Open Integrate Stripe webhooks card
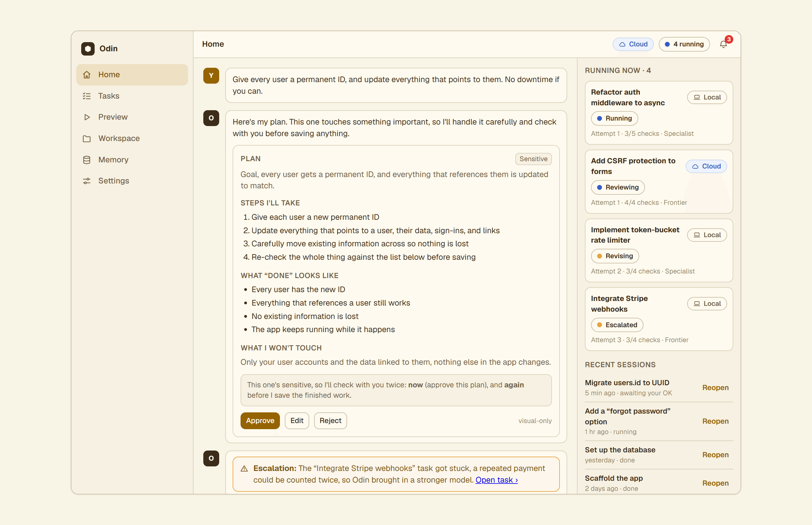 [658, 319]
